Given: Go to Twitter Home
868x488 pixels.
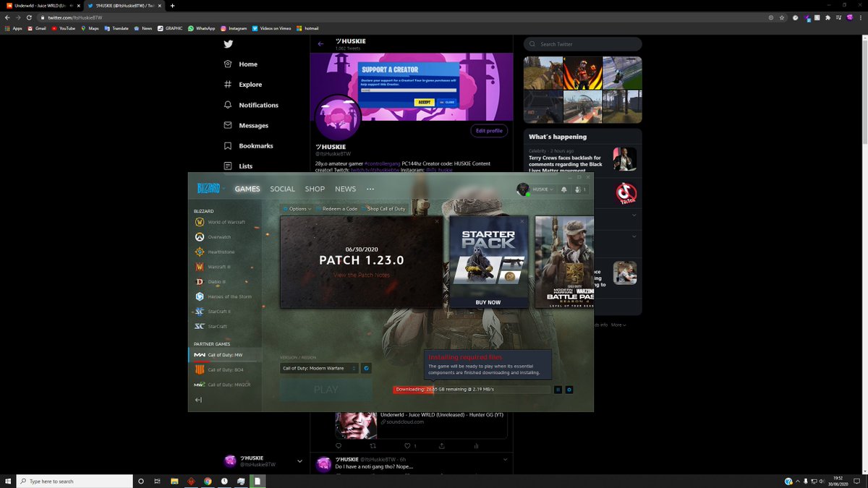Looking at the screenshot, I should tap(241, 64).
